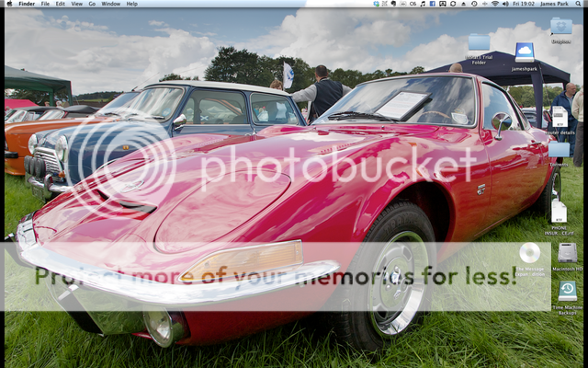Open the Finder menu

(27, 4)
